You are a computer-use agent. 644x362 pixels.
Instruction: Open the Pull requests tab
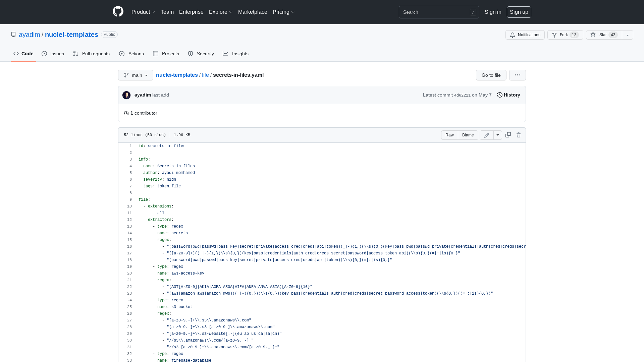(x=91, y=54)
